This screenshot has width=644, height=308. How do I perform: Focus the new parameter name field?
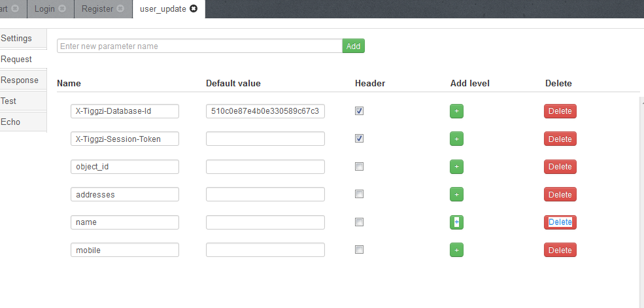click(x=199, y=46)
